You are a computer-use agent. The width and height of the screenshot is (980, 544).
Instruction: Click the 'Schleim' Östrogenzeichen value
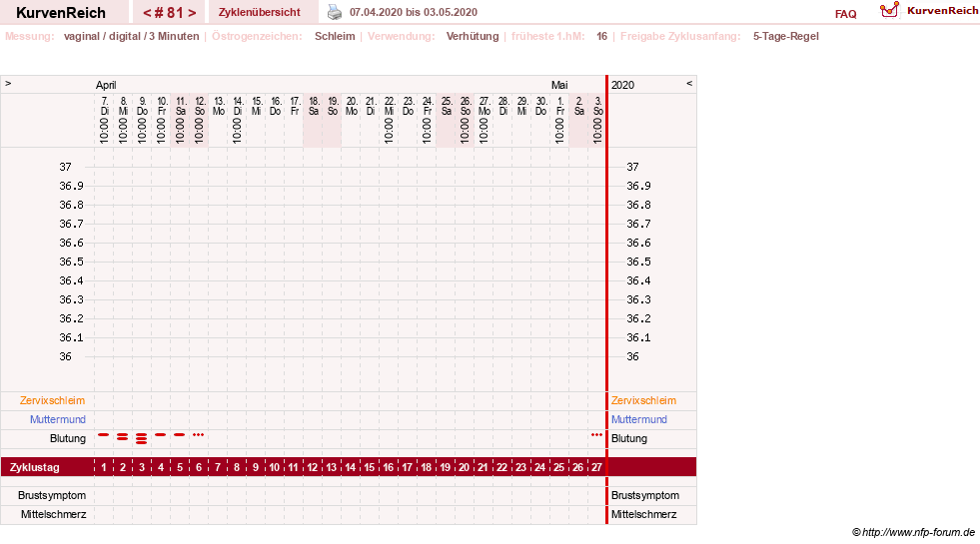(x=335, y=36)
